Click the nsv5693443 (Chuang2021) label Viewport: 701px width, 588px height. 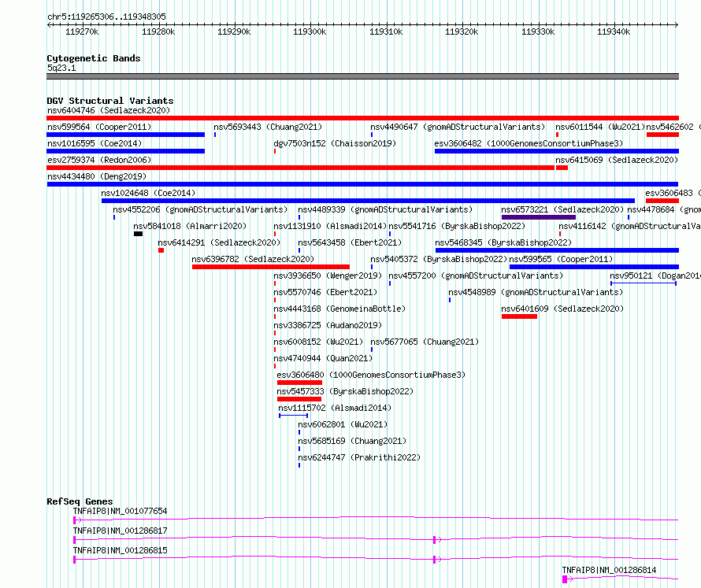(268, 127)
